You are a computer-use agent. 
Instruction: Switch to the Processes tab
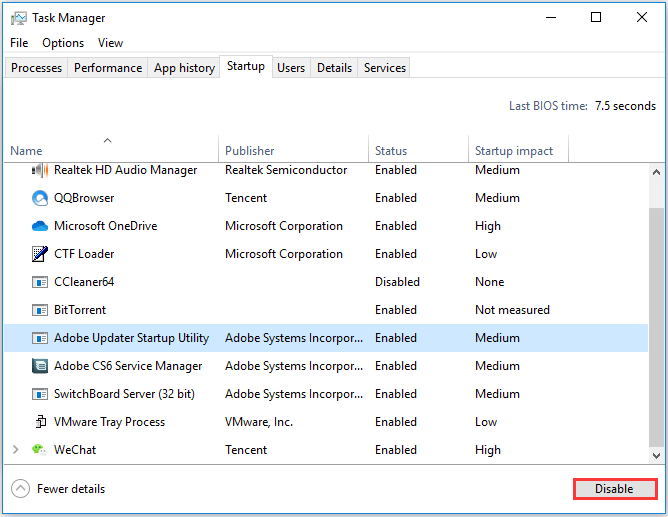tap(36, 68)
